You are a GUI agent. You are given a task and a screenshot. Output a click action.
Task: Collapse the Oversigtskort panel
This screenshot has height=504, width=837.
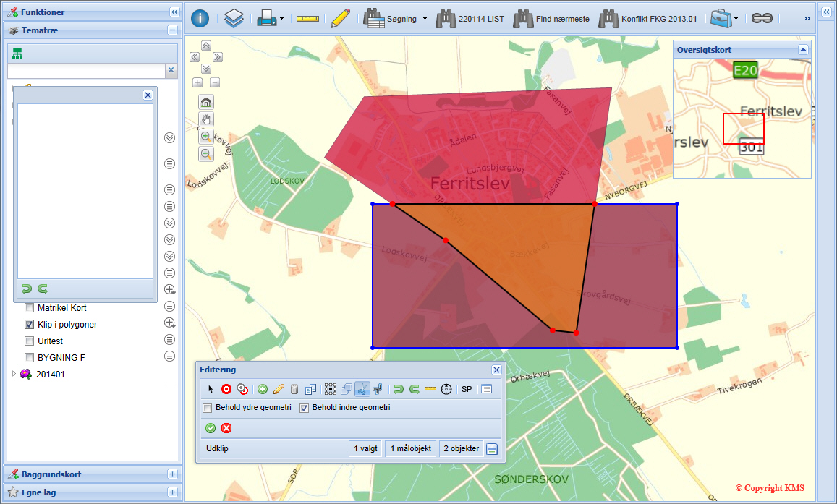(x=803, y=50)
